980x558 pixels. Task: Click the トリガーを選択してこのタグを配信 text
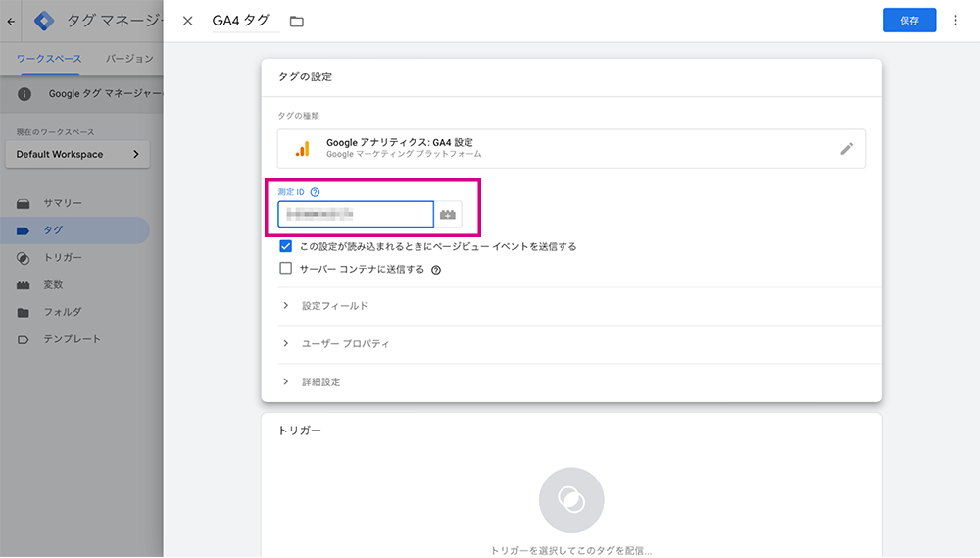click(x=570, y=550)
